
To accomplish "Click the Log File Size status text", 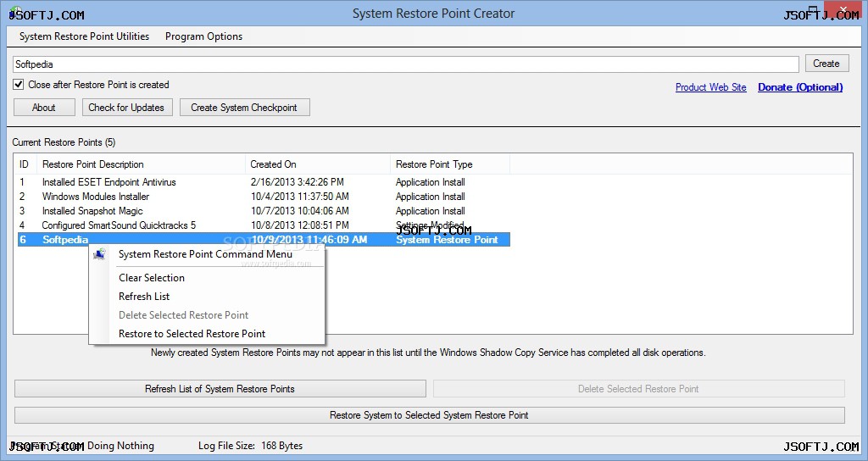I will coord(250,446).
